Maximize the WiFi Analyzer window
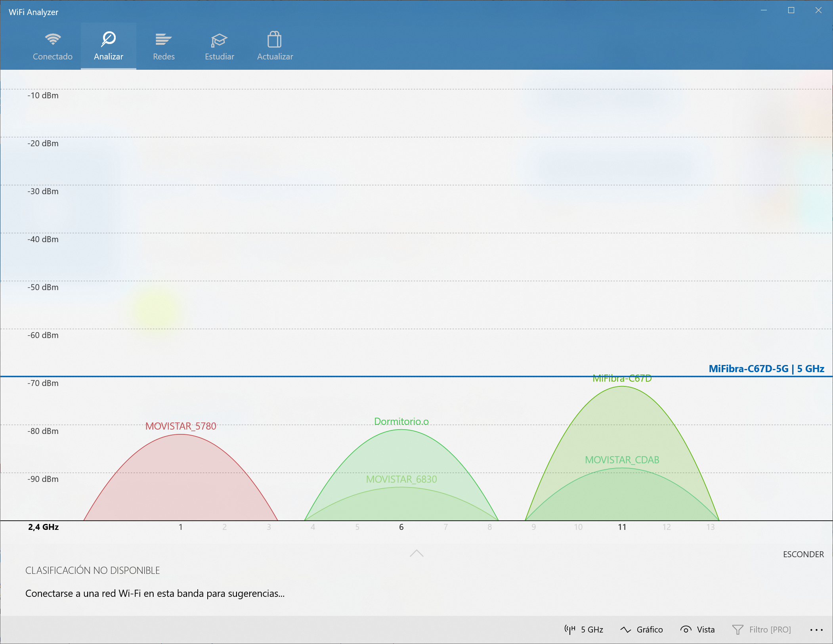This screenshot has width=833, height=644. (x=791, y=11)
